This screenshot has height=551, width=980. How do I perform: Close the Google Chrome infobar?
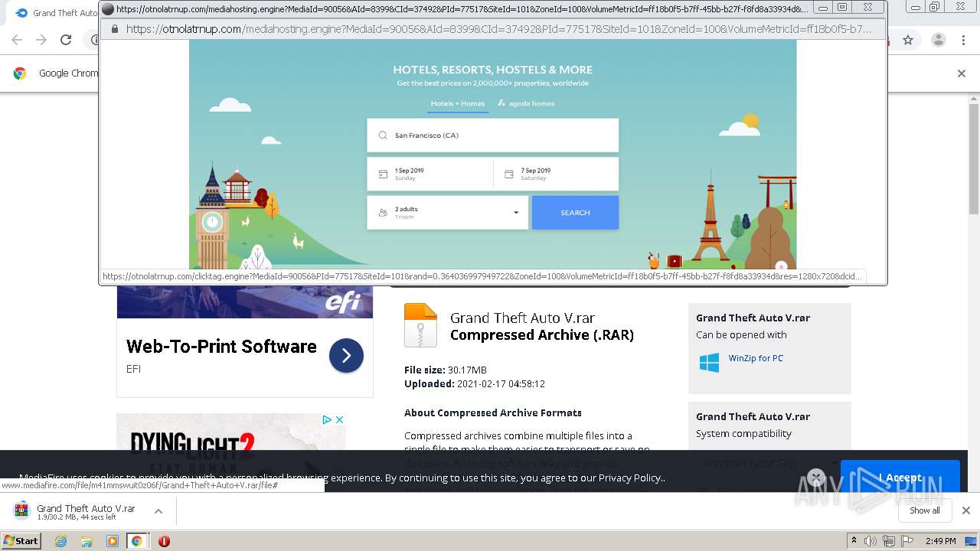(x=962, y=73)
